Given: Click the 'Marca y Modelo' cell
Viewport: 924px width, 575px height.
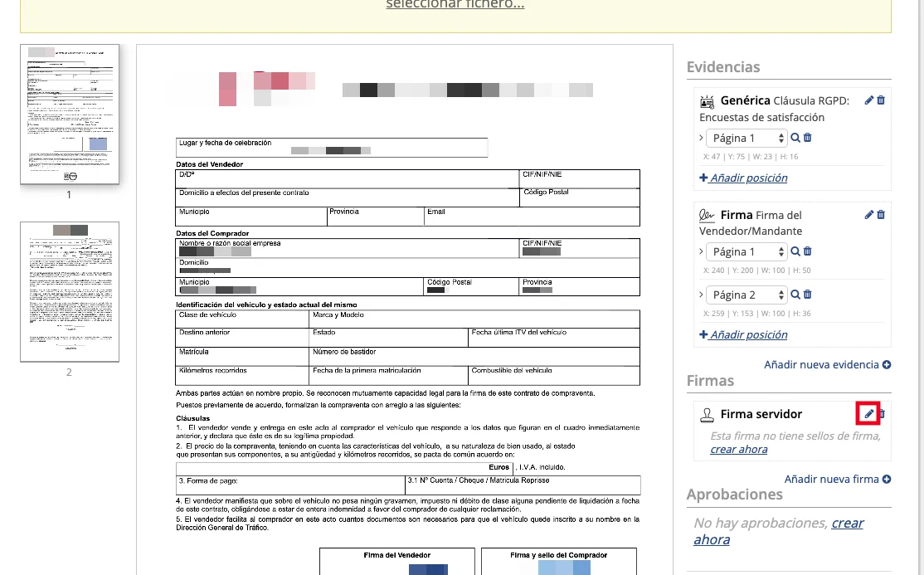Looking at the screenshot, I should coord(474,319).
